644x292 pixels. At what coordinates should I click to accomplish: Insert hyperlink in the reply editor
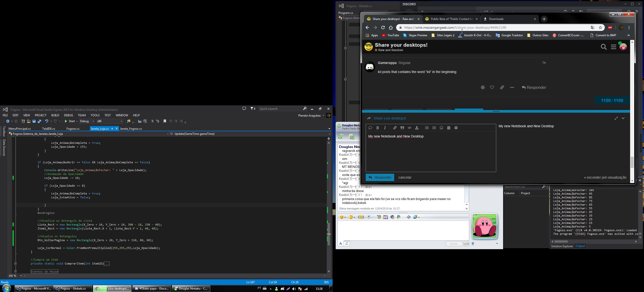coord(395,128)
